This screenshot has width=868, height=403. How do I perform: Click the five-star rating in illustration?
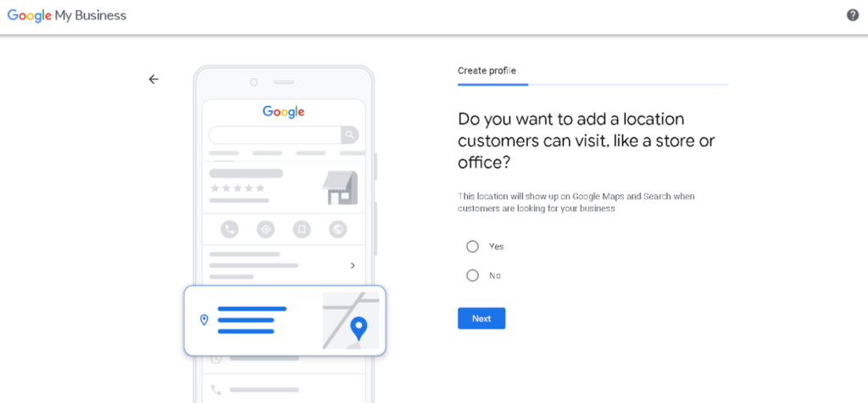click(x=237, y=188)
